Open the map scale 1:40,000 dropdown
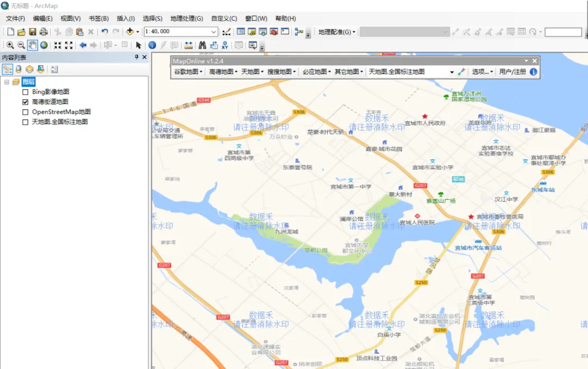This screenshot has height=369, width=588. [213, 32]
